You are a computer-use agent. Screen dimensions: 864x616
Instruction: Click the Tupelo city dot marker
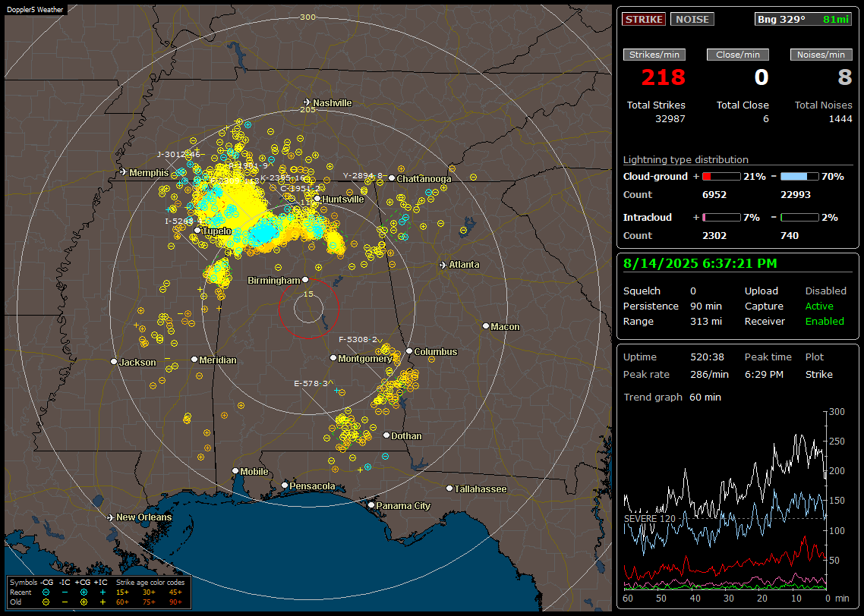197,231
